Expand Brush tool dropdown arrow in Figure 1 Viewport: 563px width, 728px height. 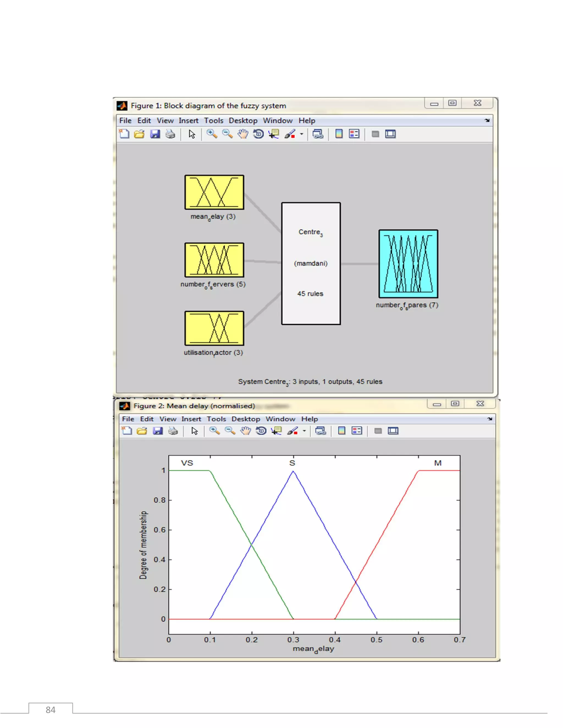point(302,134)
